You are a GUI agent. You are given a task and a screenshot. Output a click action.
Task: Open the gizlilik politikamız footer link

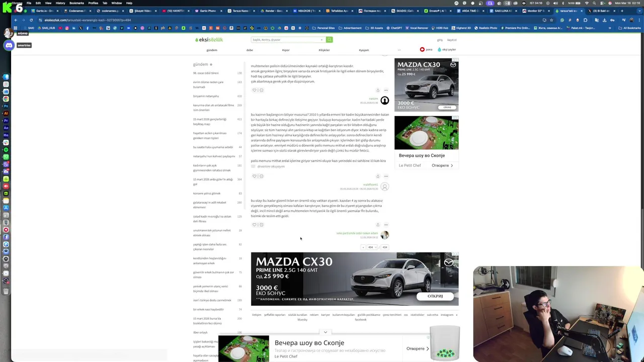point(369,315)
